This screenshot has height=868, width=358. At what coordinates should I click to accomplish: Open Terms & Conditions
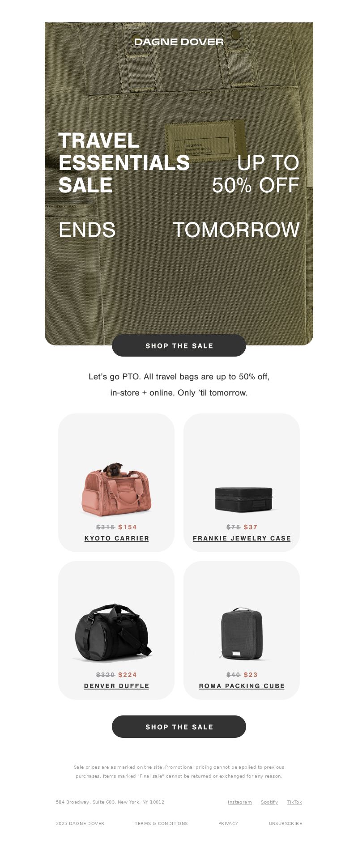point(161,823)
